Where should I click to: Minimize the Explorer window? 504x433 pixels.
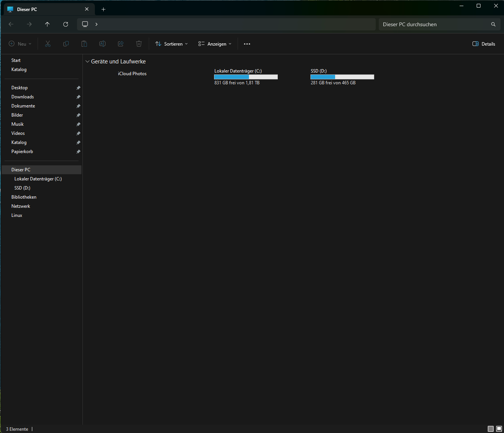(x=461, y=6)
